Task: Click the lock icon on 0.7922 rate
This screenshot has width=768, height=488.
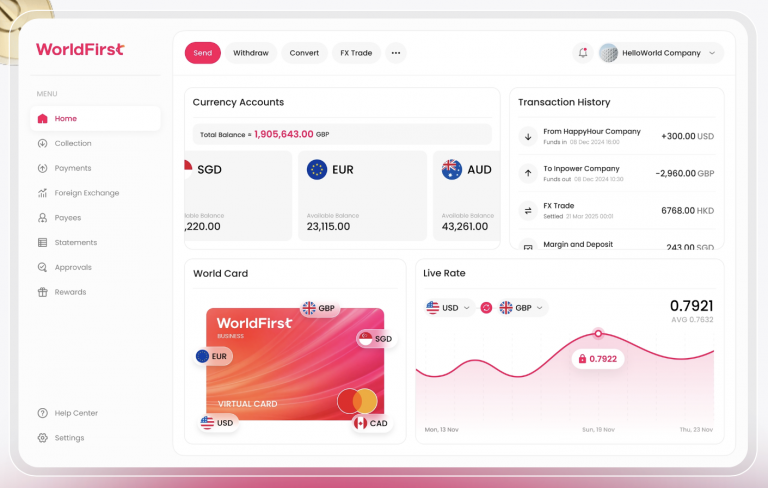Action: 582,359
